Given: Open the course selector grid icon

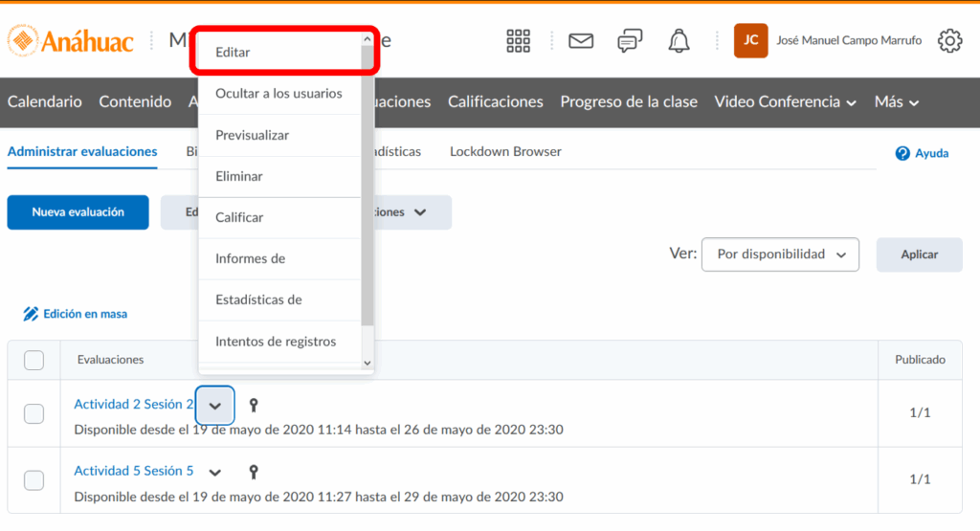Looking at the screenshot, I should tap(518, 40).
